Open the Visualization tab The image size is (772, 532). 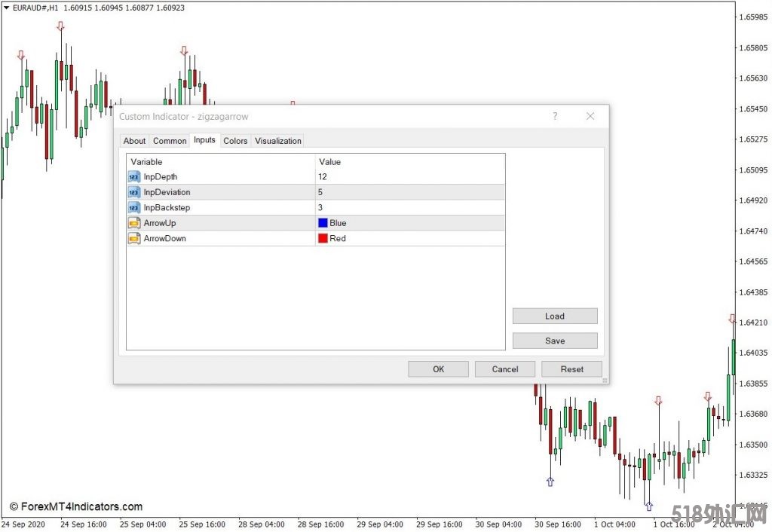pos(277,141)
